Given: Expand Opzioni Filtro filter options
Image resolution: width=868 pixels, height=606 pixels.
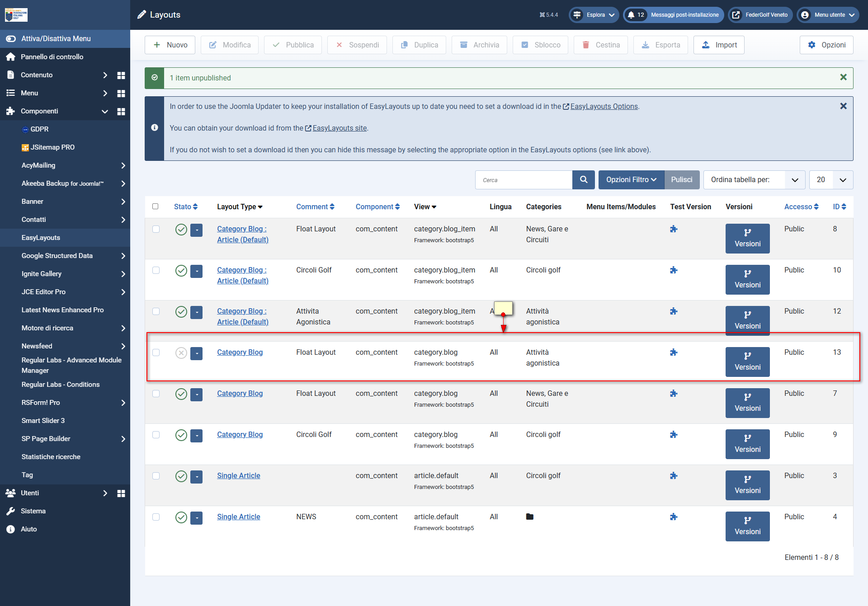Looking at the screenshot, I should (x=631, y=180).
